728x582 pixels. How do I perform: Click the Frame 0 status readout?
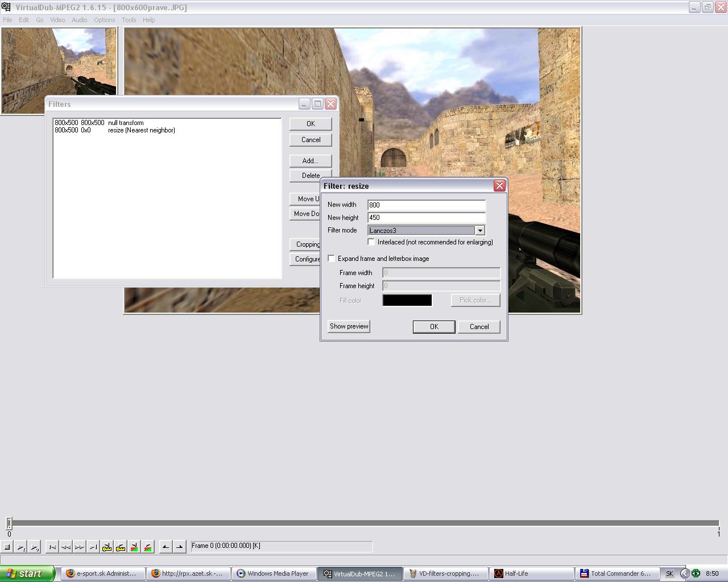tap(282, 546)
